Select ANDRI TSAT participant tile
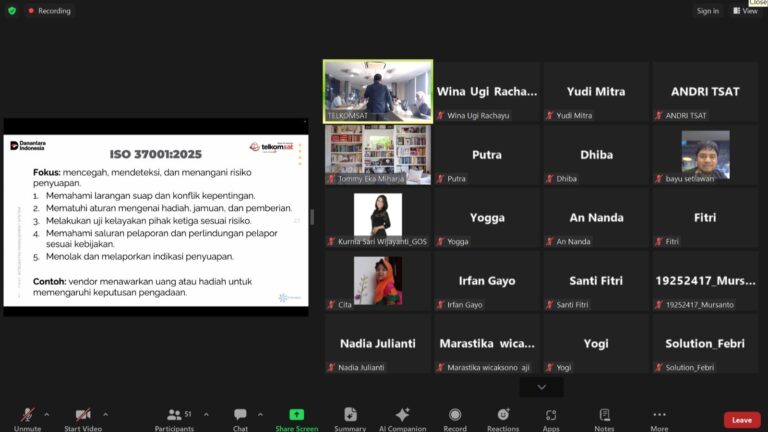This screenshot has width=768, height=432. 705,91
